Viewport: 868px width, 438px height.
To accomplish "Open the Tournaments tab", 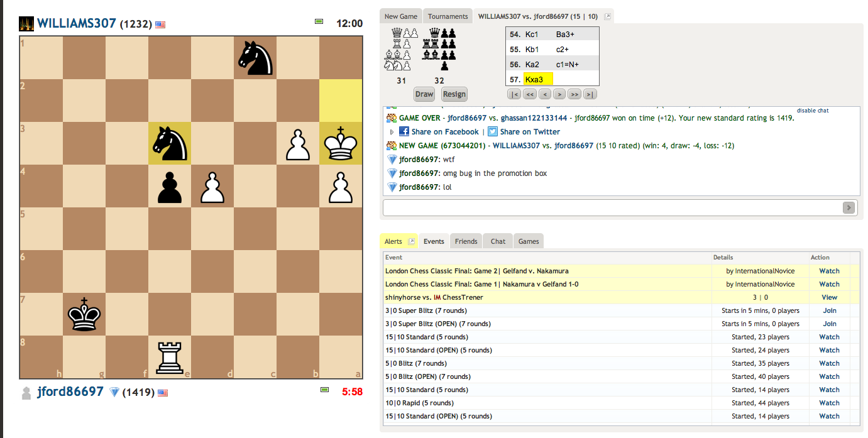I will pos(448,16).
